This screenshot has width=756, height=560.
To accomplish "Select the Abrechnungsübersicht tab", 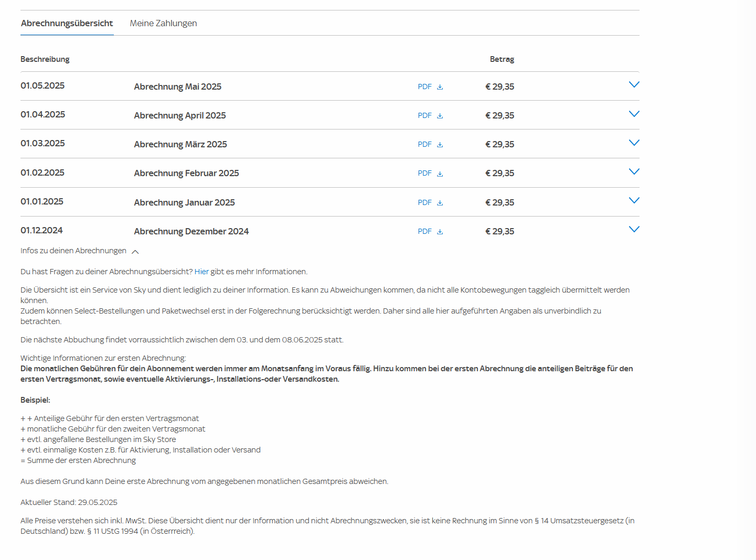I will click(67, 24).
